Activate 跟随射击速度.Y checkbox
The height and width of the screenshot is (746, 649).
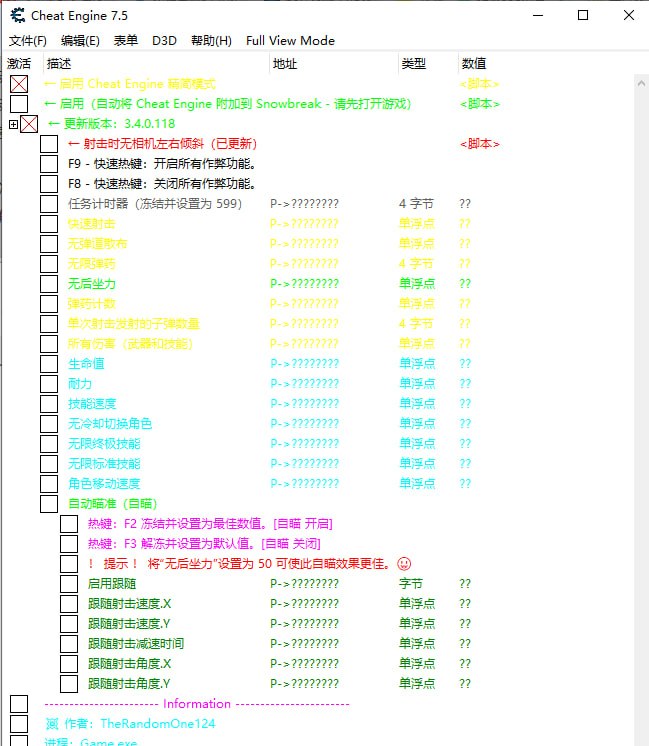(69, 624)
